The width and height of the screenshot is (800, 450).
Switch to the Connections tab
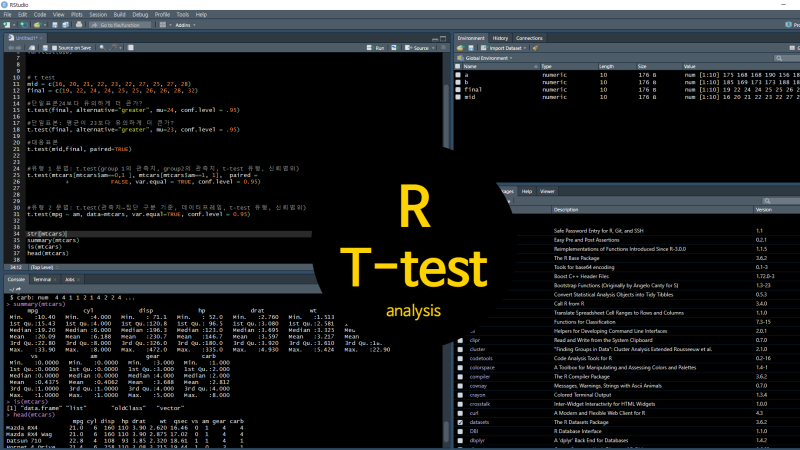[x=529, y=38]
